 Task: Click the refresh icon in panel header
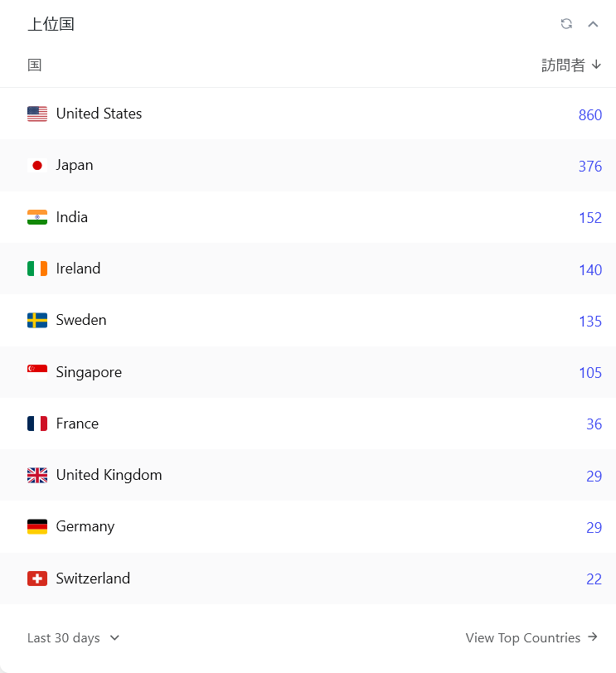[x=566, y=24]
